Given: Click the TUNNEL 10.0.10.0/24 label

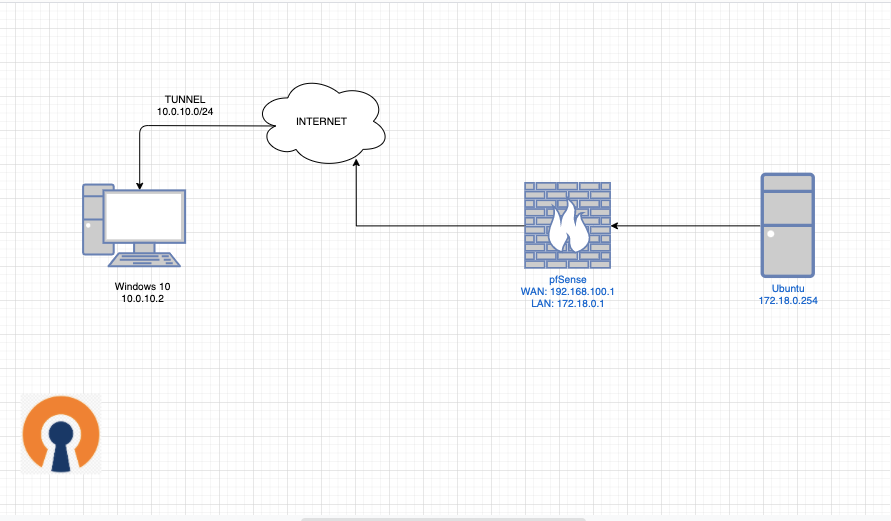Looking at the screenshot, I should click(x=185, y=106).
